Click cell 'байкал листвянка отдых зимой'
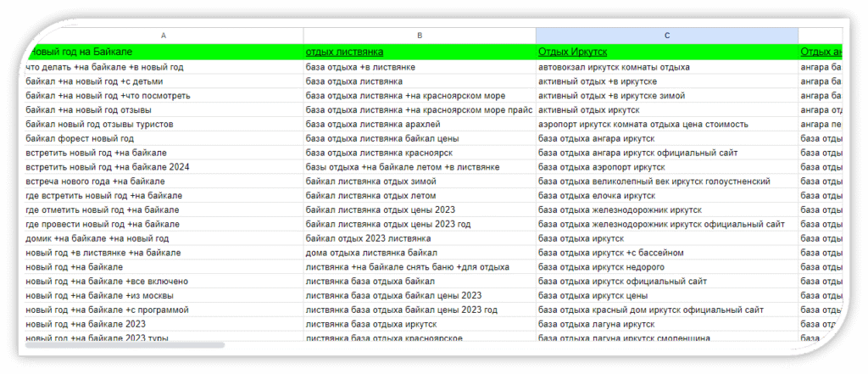868x374 pixels. pyautogui.click(x=420, y=181)
